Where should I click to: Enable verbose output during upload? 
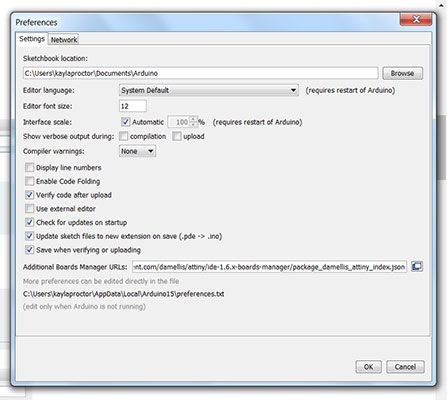pyautogui.click(x=177, y=136)
